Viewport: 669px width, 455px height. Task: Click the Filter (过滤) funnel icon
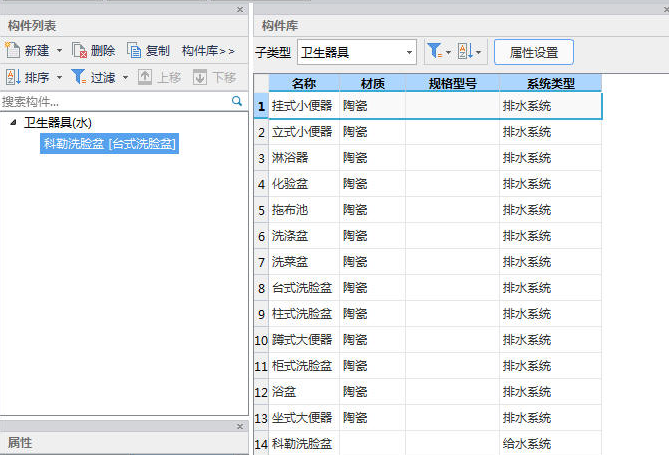78,77
